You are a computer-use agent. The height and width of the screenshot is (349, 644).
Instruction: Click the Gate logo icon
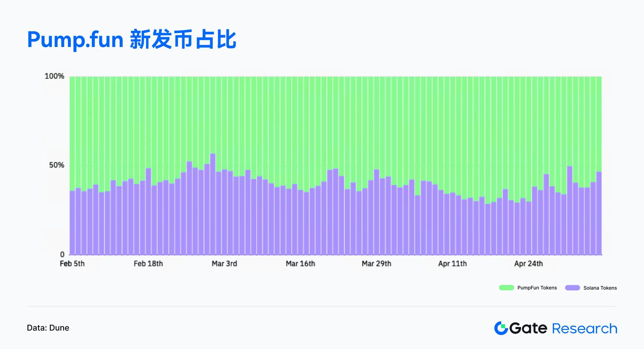coord(501,328)
